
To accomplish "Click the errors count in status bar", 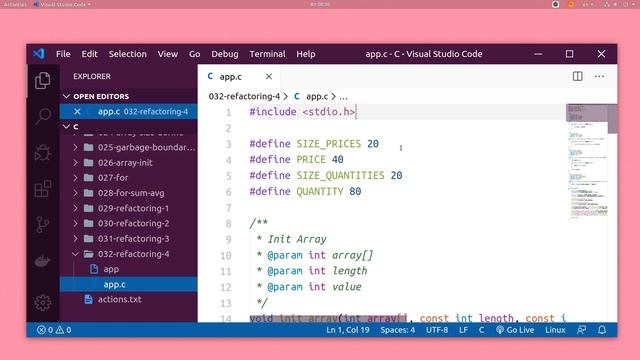I will click(x=45, y=330).
